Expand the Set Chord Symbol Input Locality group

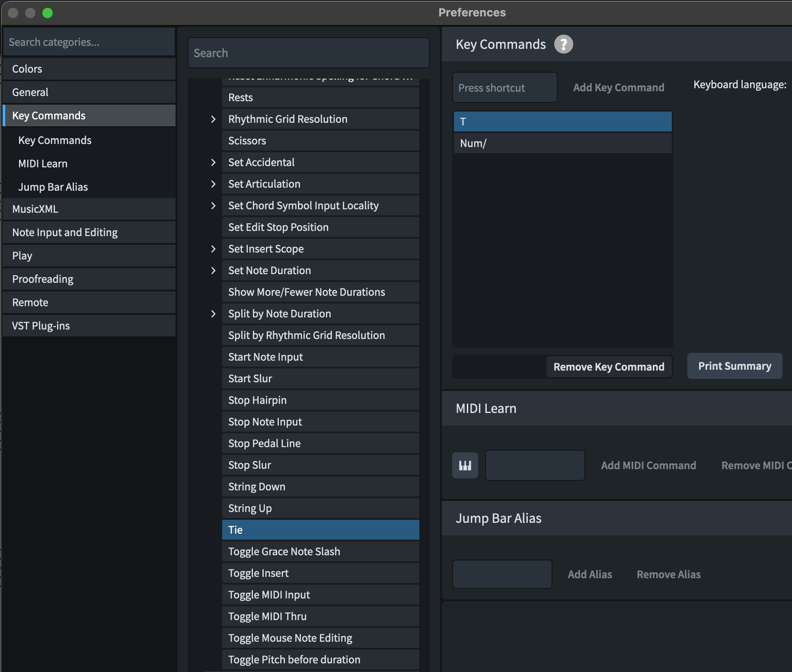tap(213, 205)
